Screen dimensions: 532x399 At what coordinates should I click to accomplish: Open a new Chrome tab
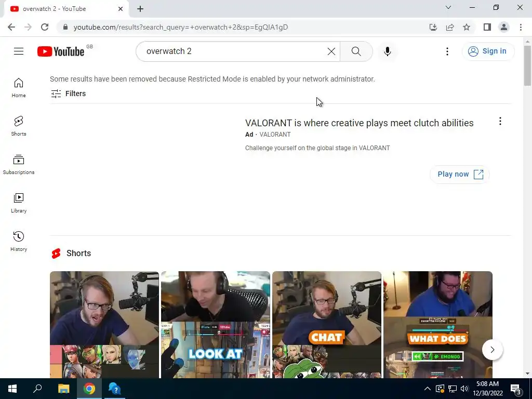coord(140,9)
